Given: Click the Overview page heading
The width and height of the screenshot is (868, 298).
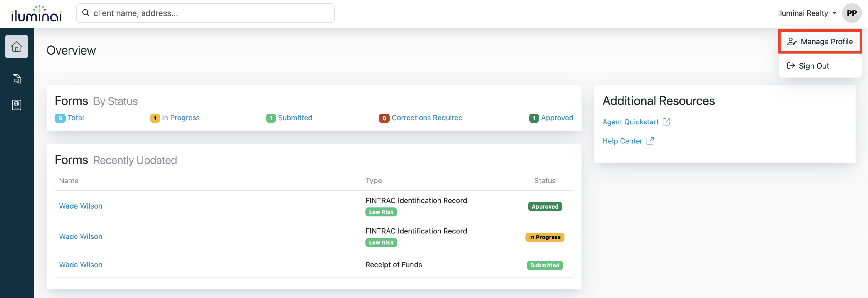Looking at the screenshot, I should 71,51.
